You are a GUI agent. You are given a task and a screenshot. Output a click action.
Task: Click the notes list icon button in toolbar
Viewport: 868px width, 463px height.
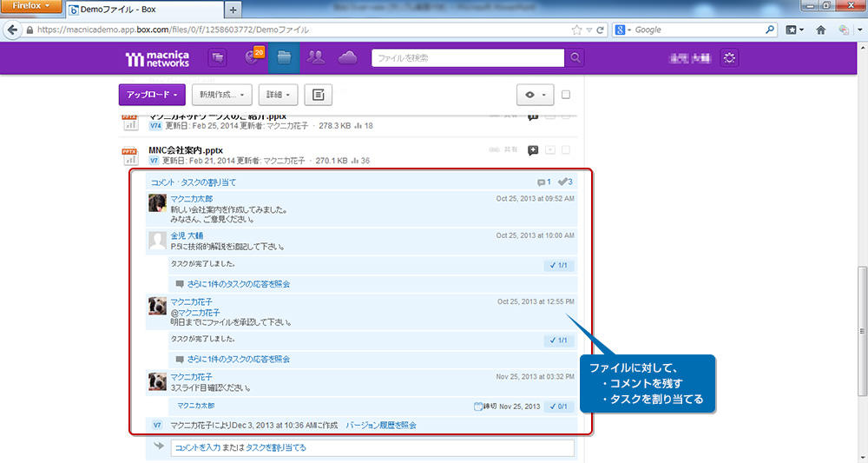tap(319, 95)
